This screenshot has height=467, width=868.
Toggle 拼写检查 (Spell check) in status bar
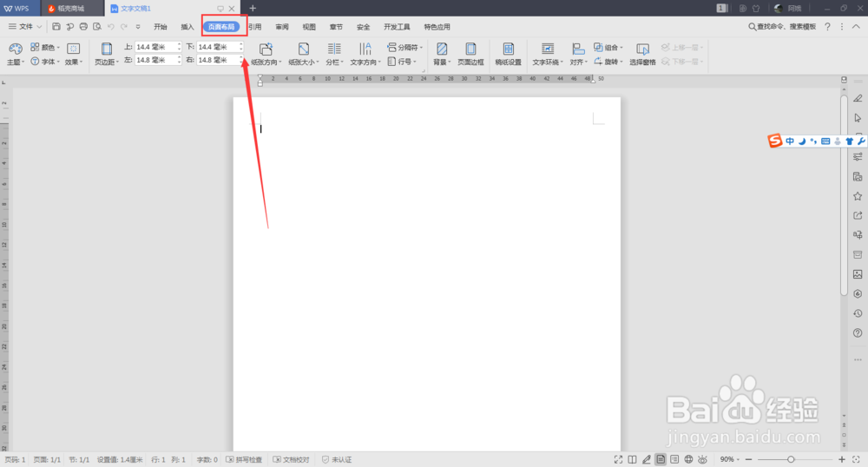244,459
